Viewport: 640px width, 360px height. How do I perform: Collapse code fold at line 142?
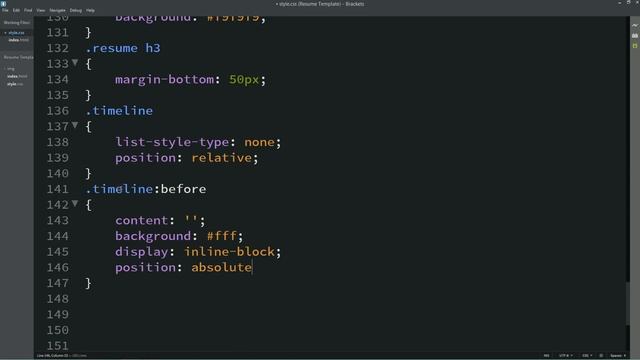75,203
